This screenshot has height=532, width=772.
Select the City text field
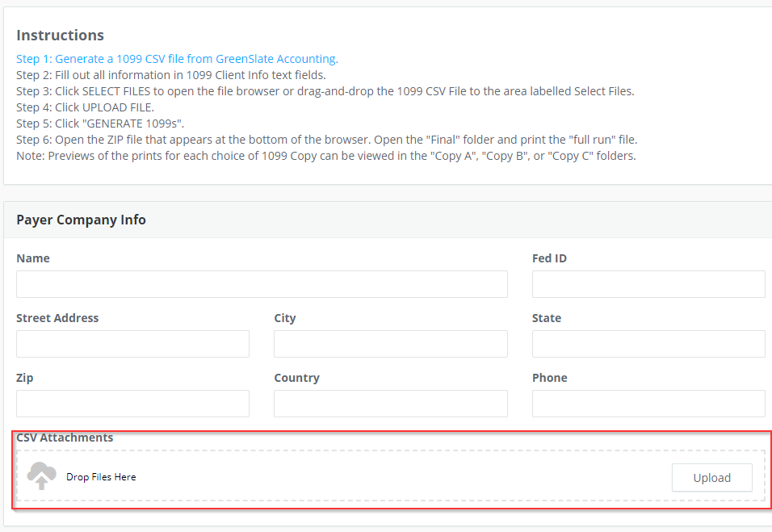[x=390, y=344]
